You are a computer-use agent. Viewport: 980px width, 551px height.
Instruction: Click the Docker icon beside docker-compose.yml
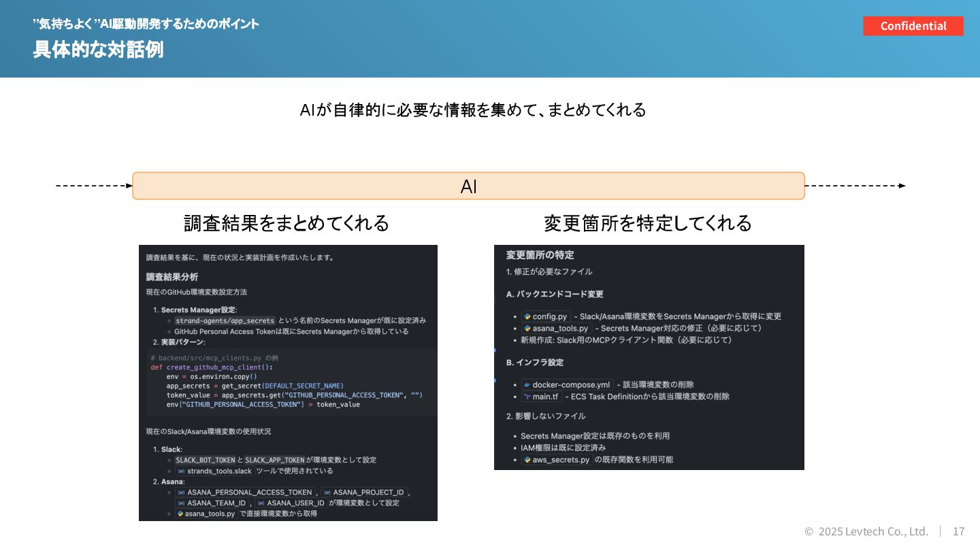[x=527, y=384]
